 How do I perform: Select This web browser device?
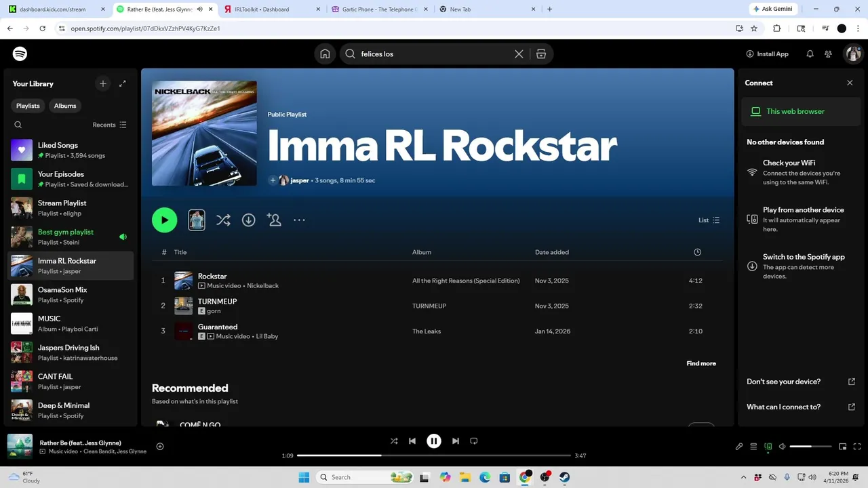pyautogui.click(x=801, y=111)
